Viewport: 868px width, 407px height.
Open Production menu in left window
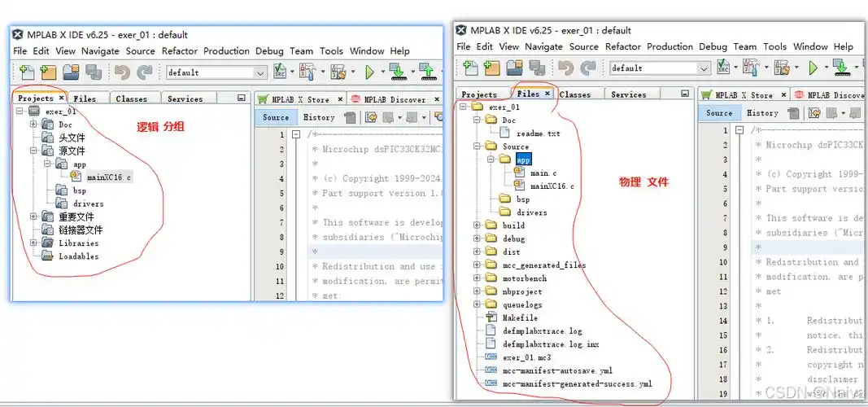tap(226, 50)
